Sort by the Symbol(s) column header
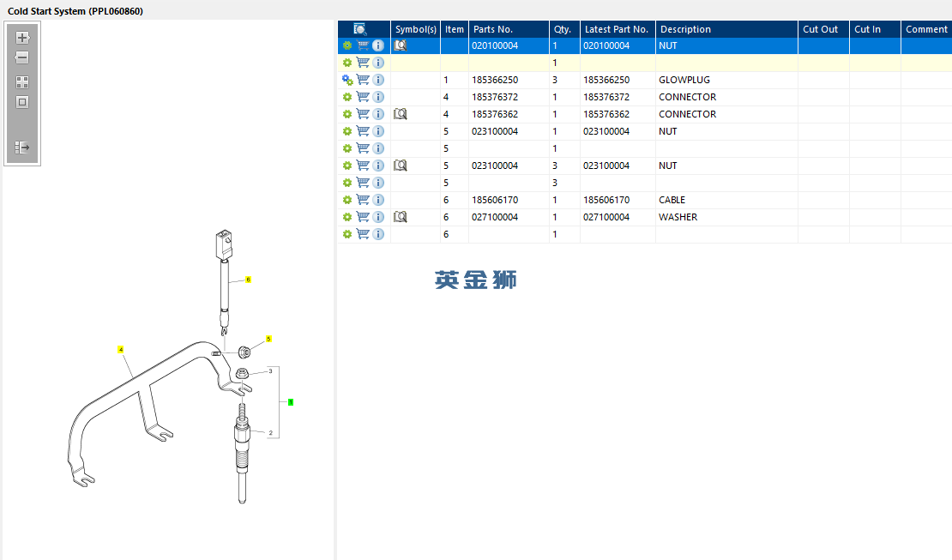Screen dimensions: 952x560 click(415, 29)
